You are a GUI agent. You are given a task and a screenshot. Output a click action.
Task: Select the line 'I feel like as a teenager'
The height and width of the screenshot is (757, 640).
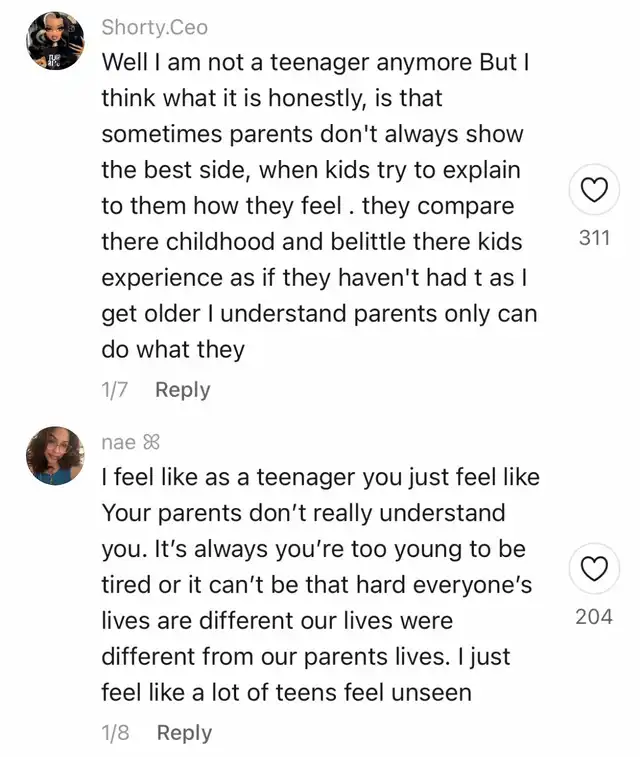[320, 477]
